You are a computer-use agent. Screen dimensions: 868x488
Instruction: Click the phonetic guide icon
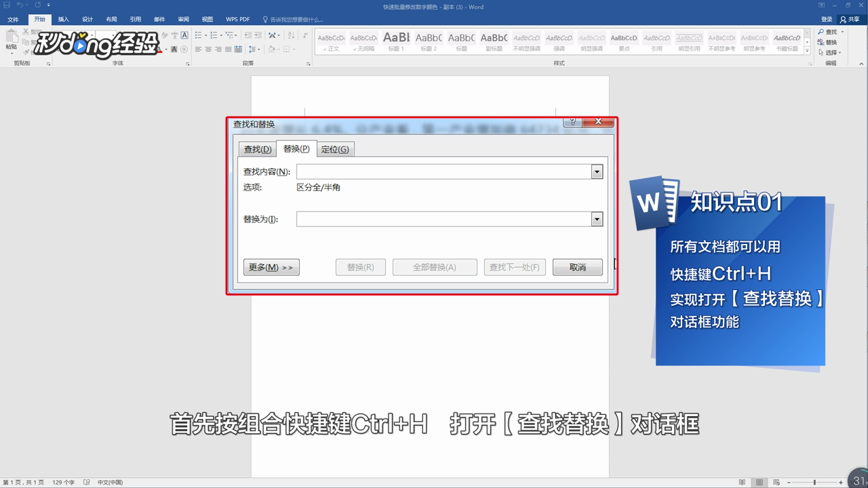[x=174, y=35]
